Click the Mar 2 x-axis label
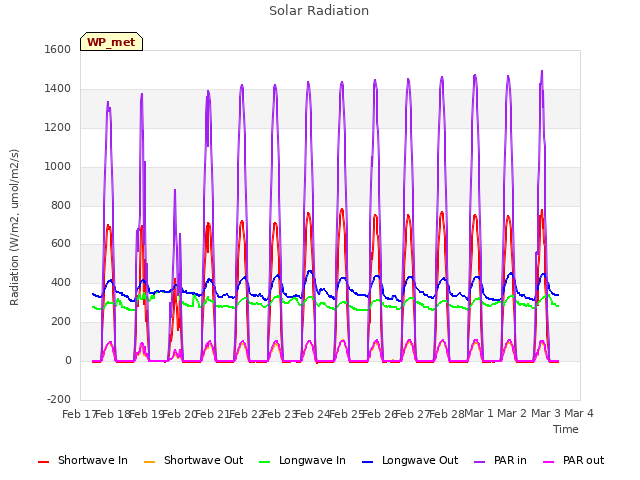Screen dimensions: 640x480 (512, 413)
